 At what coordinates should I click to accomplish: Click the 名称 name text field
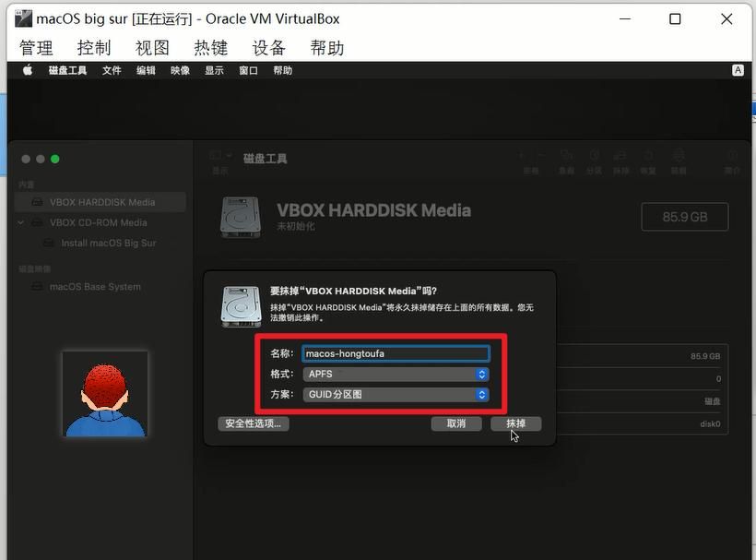pyautogui.click(x=395, y=353)
